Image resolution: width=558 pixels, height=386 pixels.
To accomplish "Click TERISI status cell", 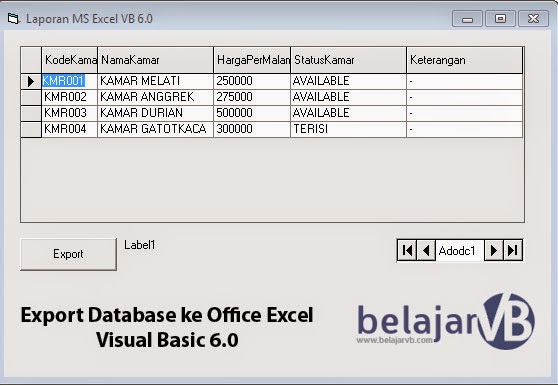I will (348, 129).
